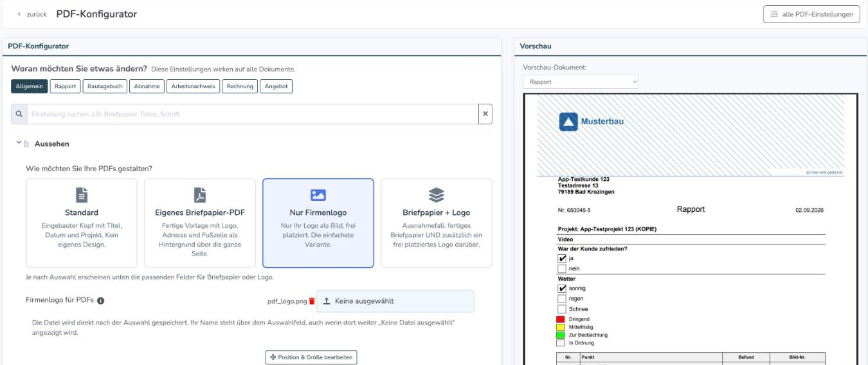Click the Rapport title in preview document
This screenshot has width=868, height=365.
pyautogui.click(x=691, y=209)
